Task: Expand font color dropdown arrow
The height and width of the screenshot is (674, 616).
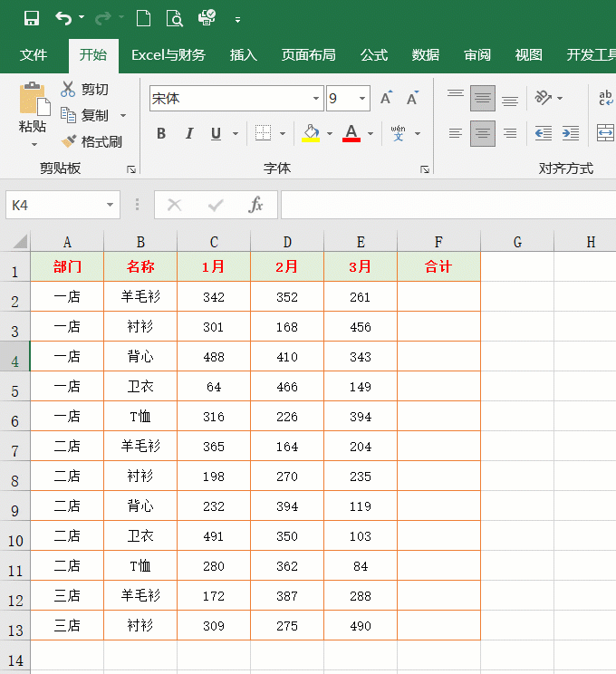Action: pyautogui.click(x=371, y=134)
